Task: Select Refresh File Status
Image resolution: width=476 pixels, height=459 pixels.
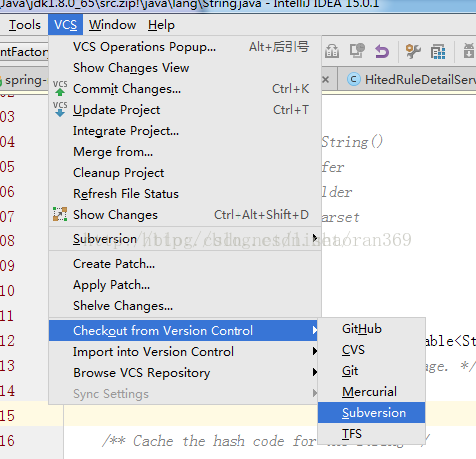Action: click(185, 194)
